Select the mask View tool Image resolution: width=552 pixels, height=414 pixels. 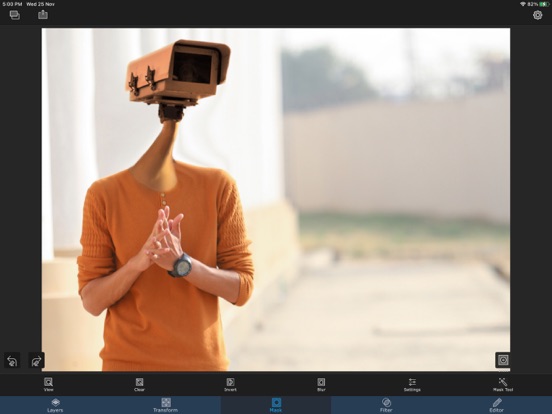pyautogui.click(x=48, y=384)
